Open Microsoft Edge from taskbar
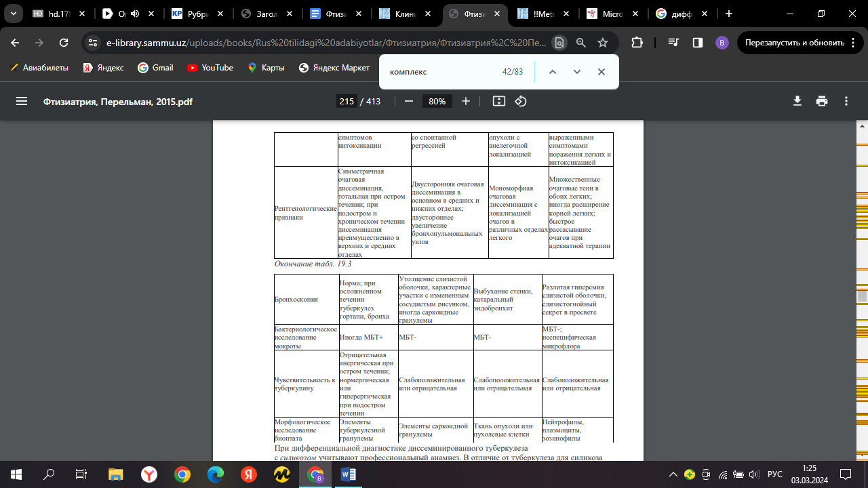868x488 pixels. coord(216,474)
